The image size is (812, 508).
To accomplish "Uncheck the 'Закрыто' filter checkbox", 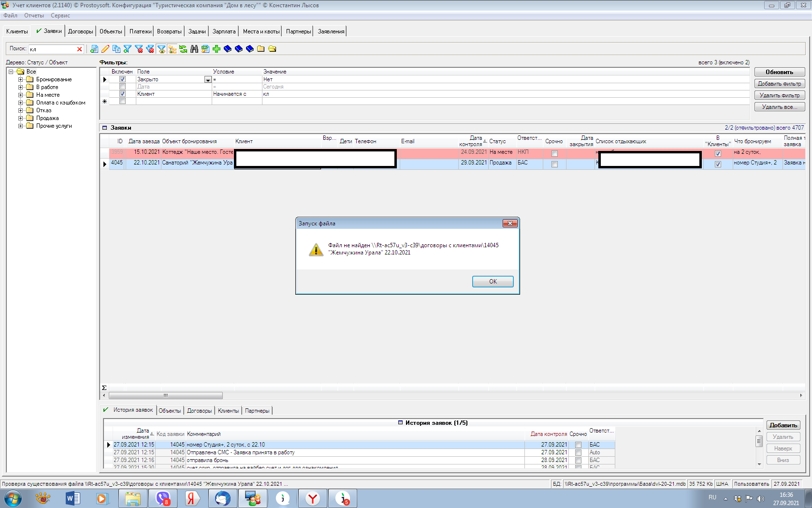I will pos(122,79).
